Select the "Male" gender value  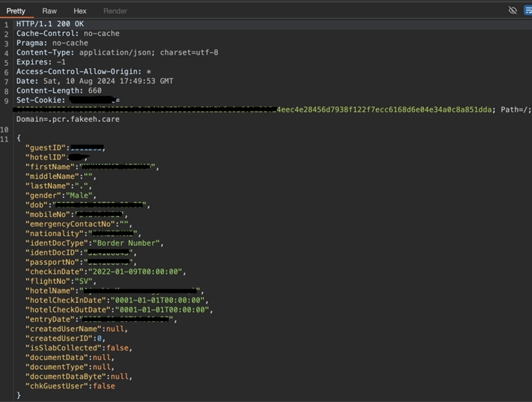point(79,195)
